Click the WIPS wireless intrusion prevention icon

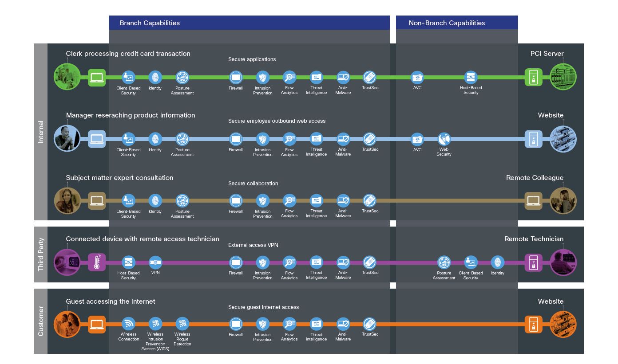coord(155,324)
